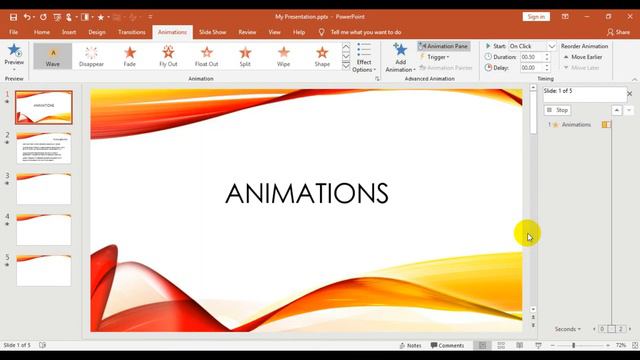Switch to Slide Sorter view
Viewport: 640px width, 360px height.
click(x=501, y=345)
